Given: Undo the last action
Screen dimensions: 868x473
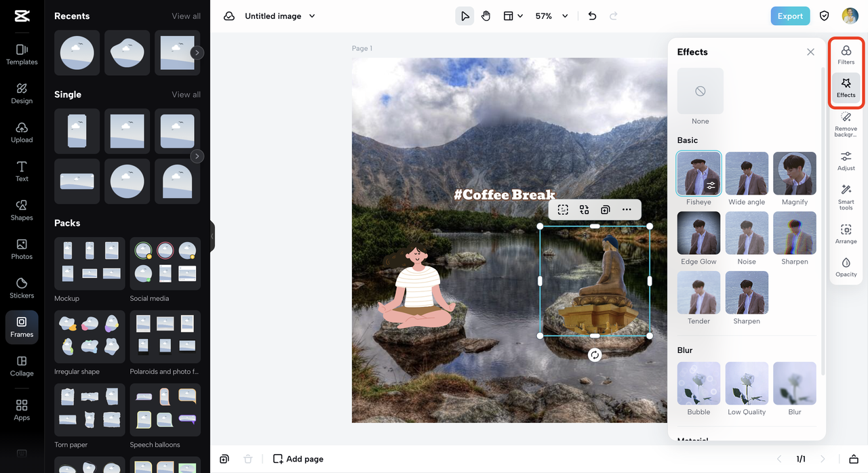Looking at the screenshot, I should (592, 16).
